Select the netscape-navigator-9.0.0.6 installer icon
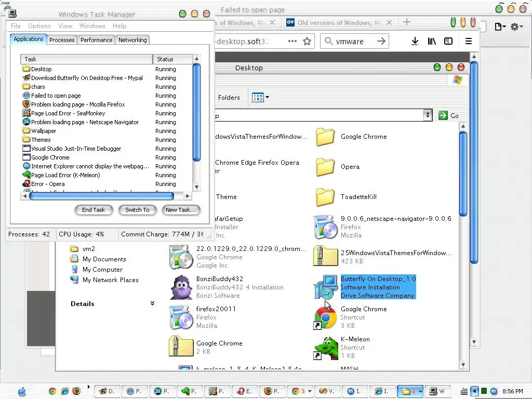Image resolution: width=532 pixels, height=399 pixels. click(325, 227)
